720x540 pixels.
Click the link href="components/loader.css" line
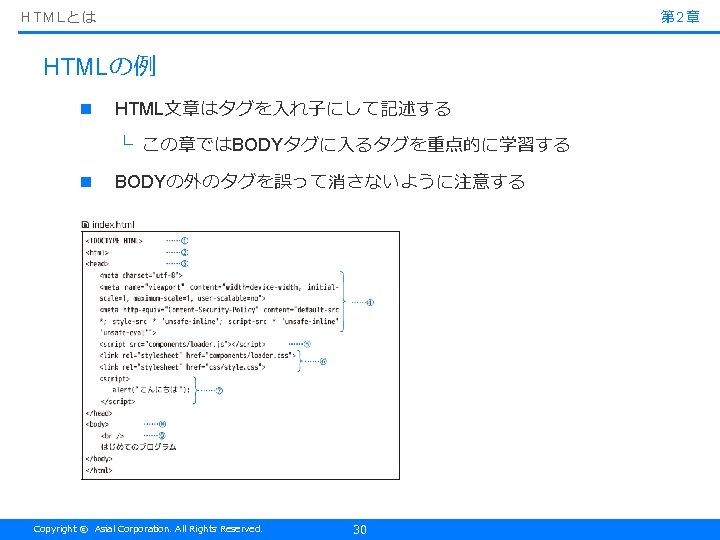(197, 355)
